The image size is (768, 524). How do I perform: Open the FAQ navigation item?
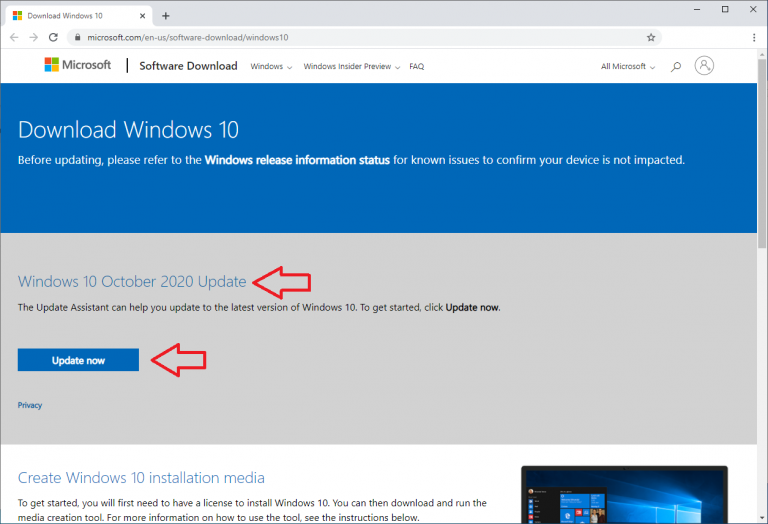417,66
